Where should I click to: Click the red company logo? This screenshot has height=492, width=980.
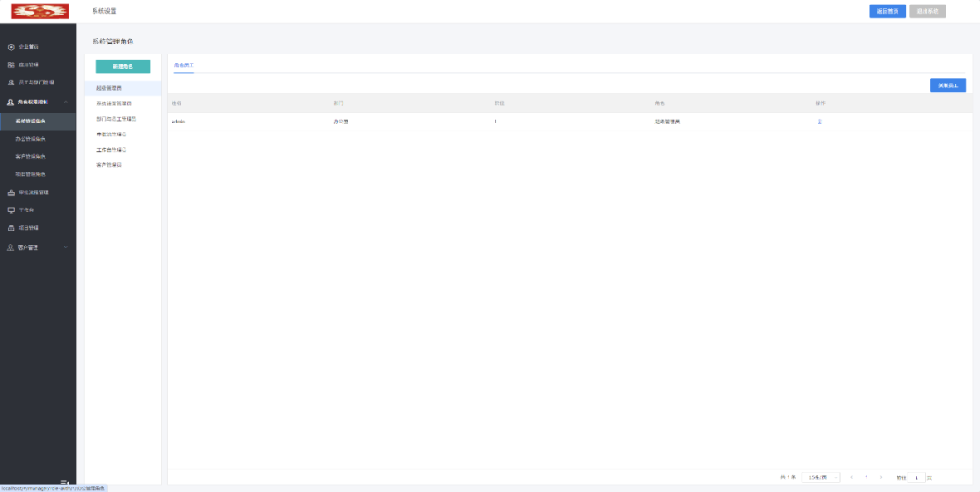click(40, 11)
